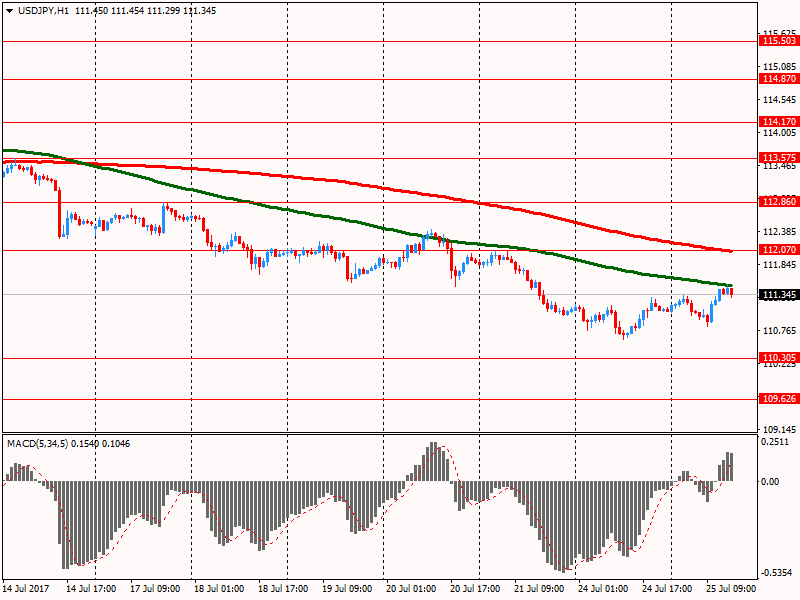The width and height of the screenshot is (800, 600).
Task: Click the green moving average line's right end
Action: coord(730,285)
